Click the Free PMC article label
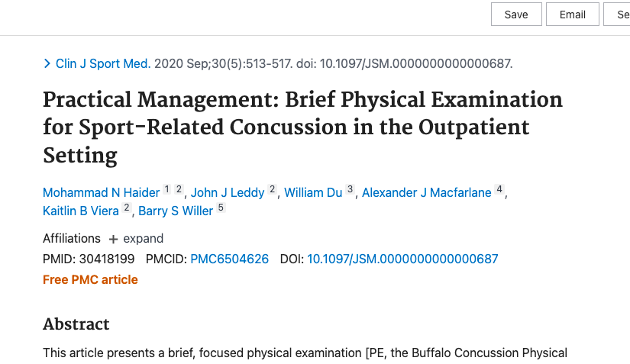630x364 pixels. [x=90, y=280]
